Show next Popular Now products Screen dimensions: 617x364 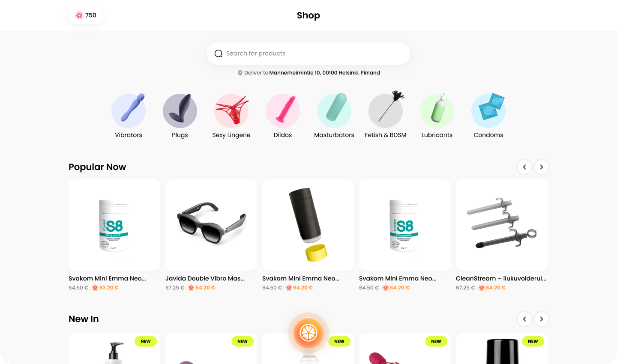click(x=542, y=167)
